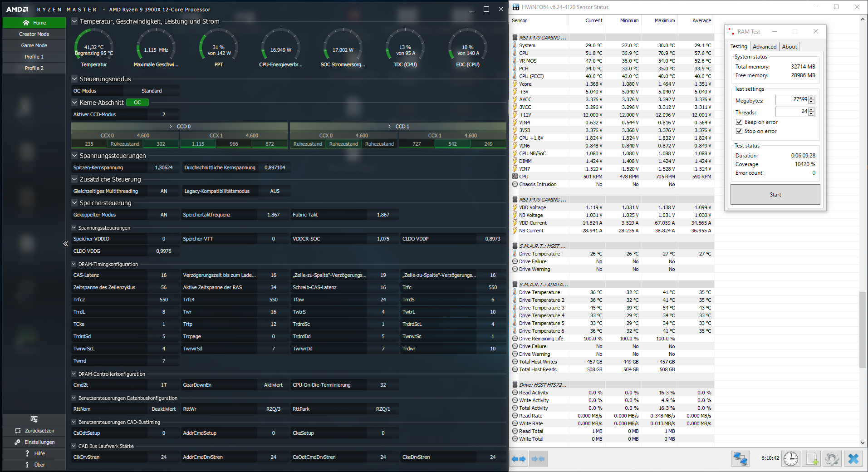Click the drive icon of Drive: HGST HTS72 group
The image size is (868, 472).
(515, 385)
